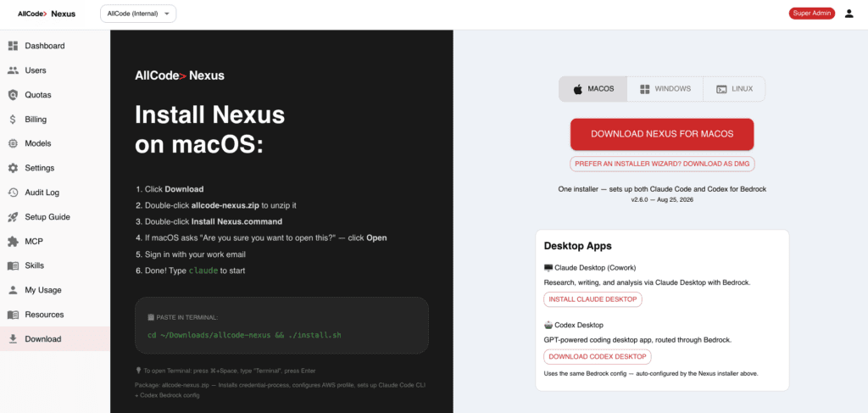The height and width of the screenshot is (413, 868).
Task: Open Audit Log in sidebar
Action: click(x=55, y=193)
